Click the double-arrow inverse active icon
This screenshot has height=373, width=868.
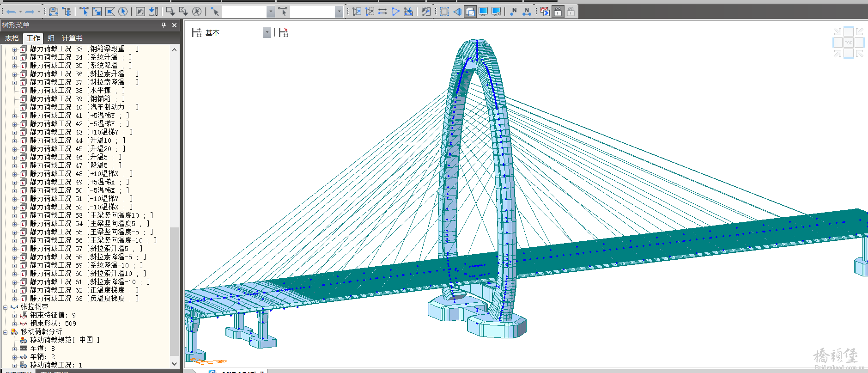click(382, 12)
